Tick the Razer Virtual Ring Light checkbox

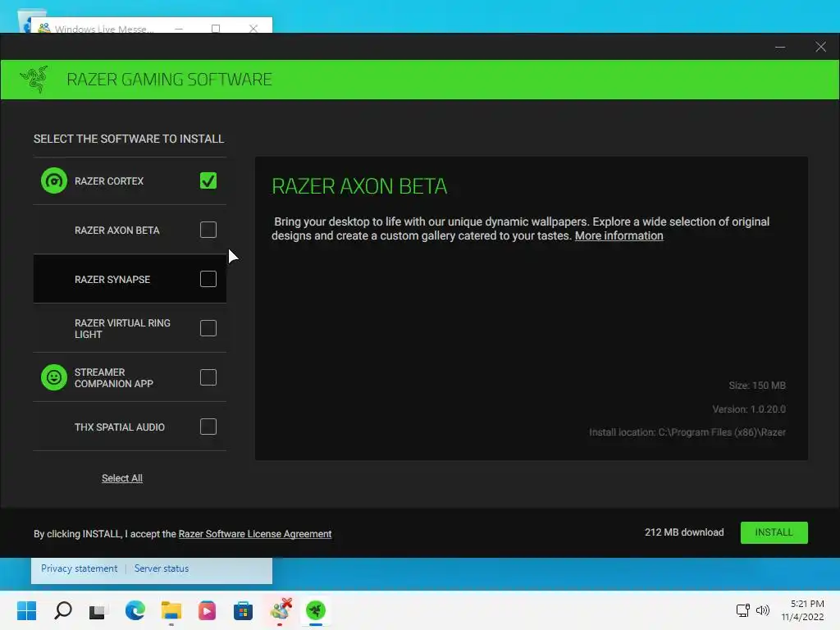208,328
